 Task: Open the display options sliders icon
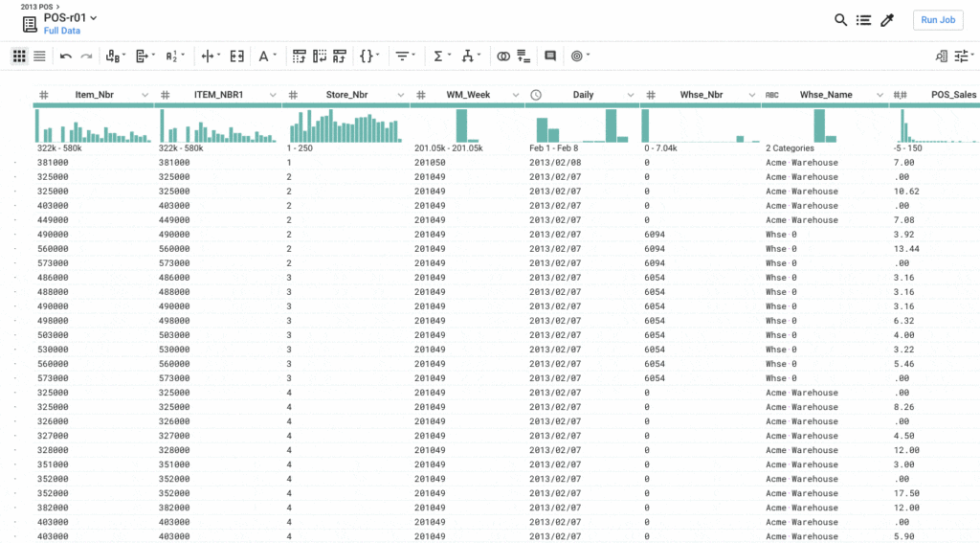point(965,57)
